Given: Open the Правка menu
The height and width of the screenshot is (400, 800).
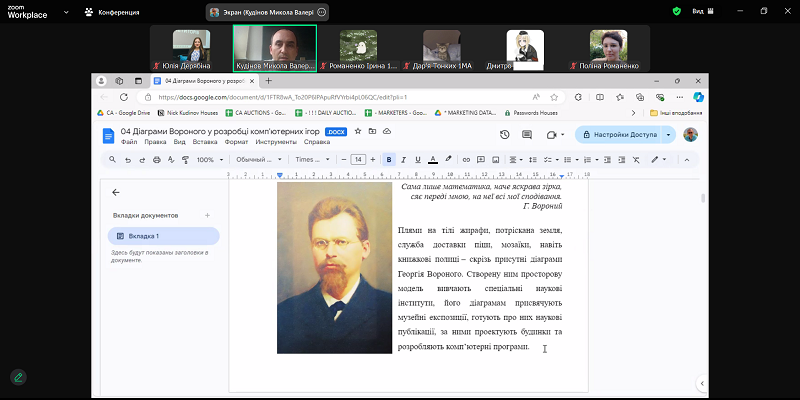Looking at the screenshot, I should [x=155, y=142].
